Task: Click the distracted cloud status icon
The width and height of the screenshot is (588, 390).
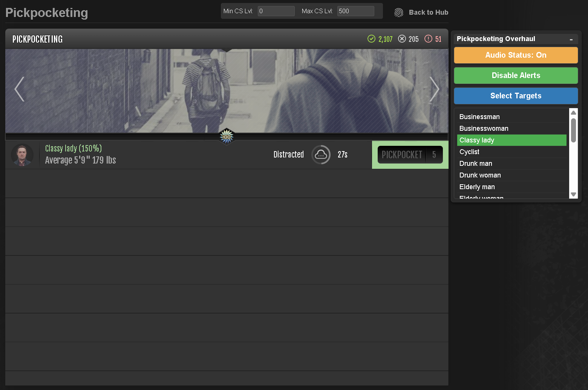Action: [x=321, y=154]
